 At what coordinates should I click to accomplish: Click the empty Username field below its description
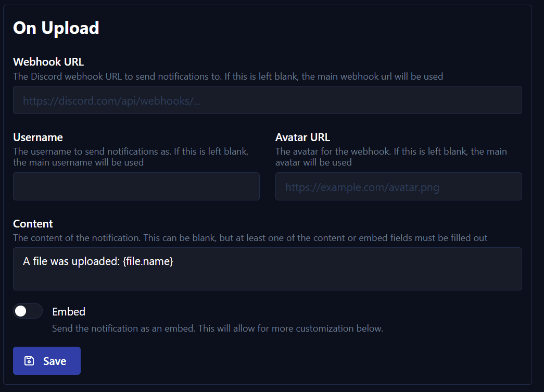click(x=136, y=186)
